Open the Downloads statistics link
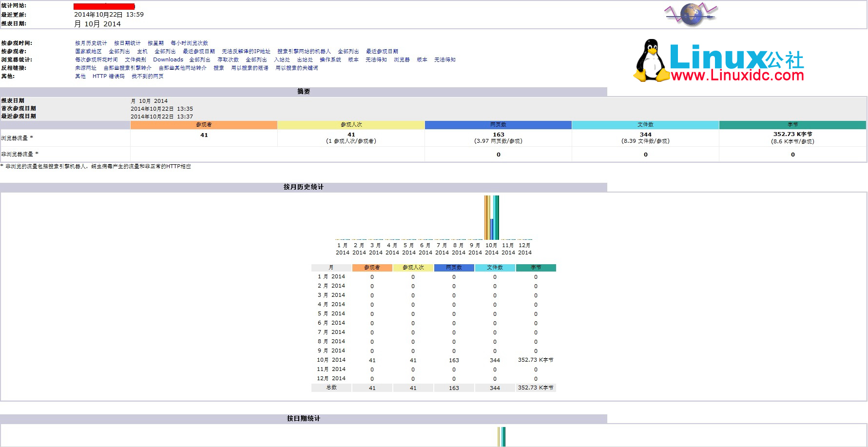The height and width of the screenshot is (447, 868). [x=168, y=59]
